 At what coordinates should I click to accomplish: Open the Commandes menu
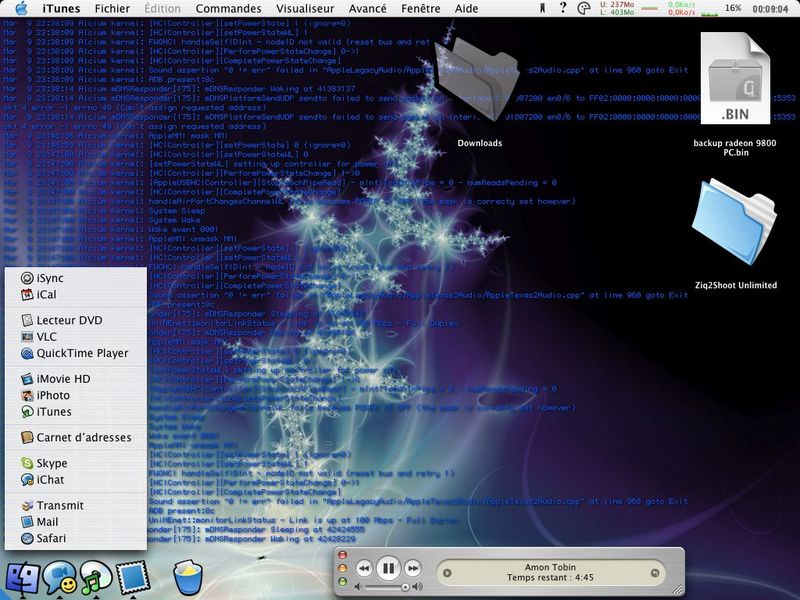tap(228, 9)
